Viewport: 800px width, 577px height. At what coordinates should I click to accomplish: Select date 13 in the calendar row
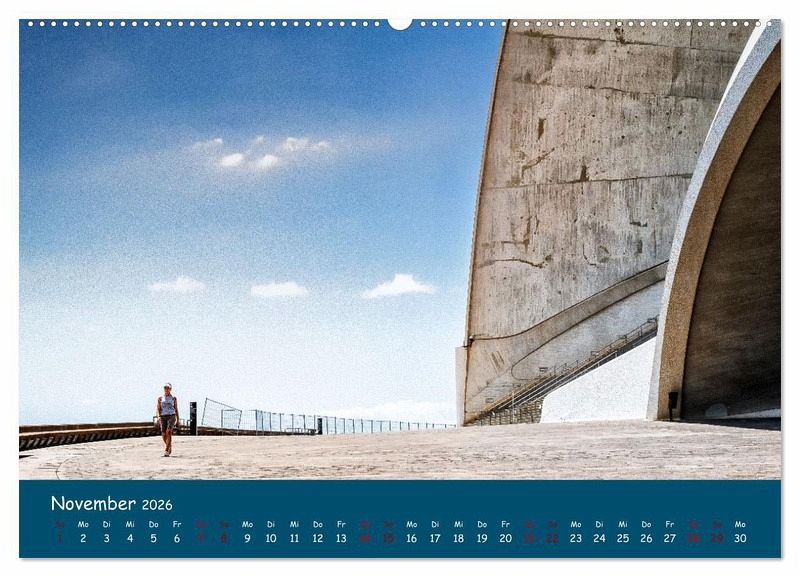tap(341, 538)
